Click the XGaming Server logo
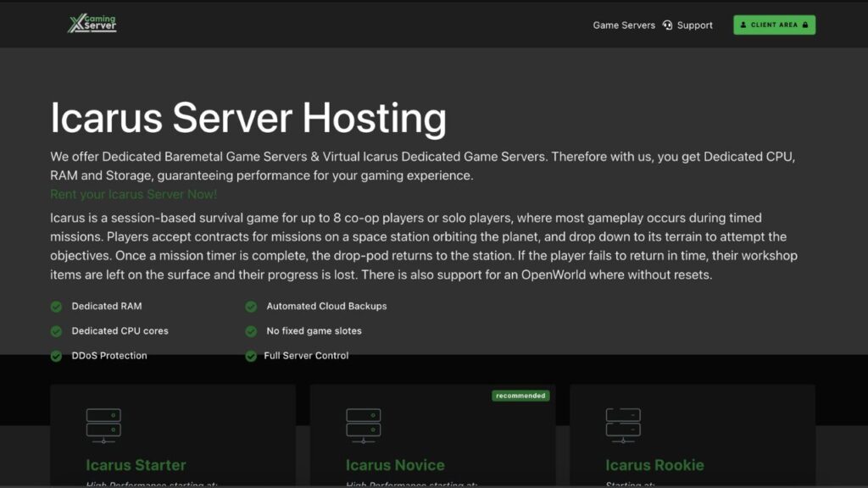 [92, 24]
